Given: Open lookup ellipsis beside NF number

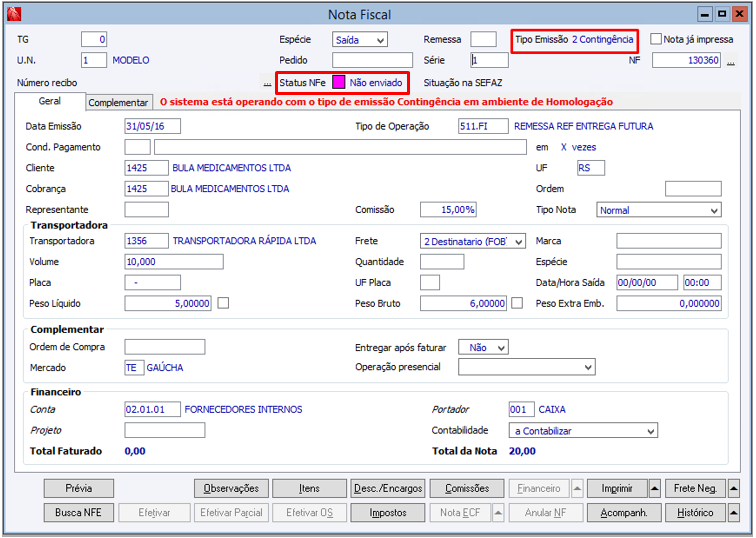Looking at the screenshot, I should click(x=731, y=62).
